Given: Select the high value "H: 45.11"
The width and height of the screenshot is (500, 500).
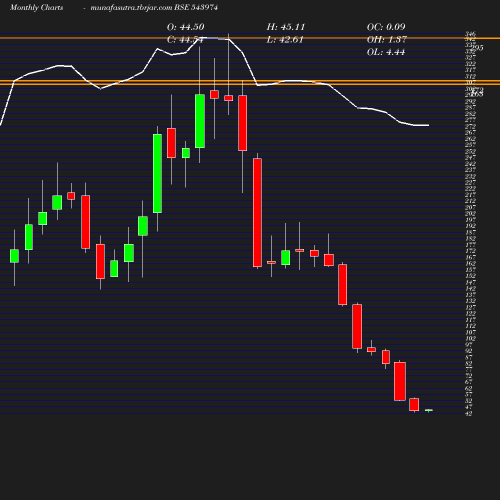Looking at the screenshot, I should coord(286,27).
